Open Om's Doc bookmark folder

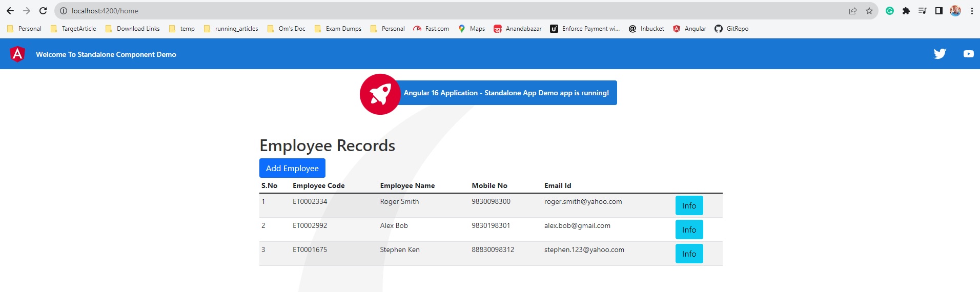click(x=287, y=29)
